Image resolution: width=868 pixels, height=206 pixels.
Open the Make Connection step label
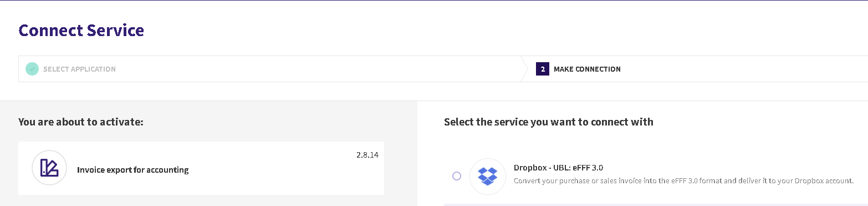tap(587, 69)
